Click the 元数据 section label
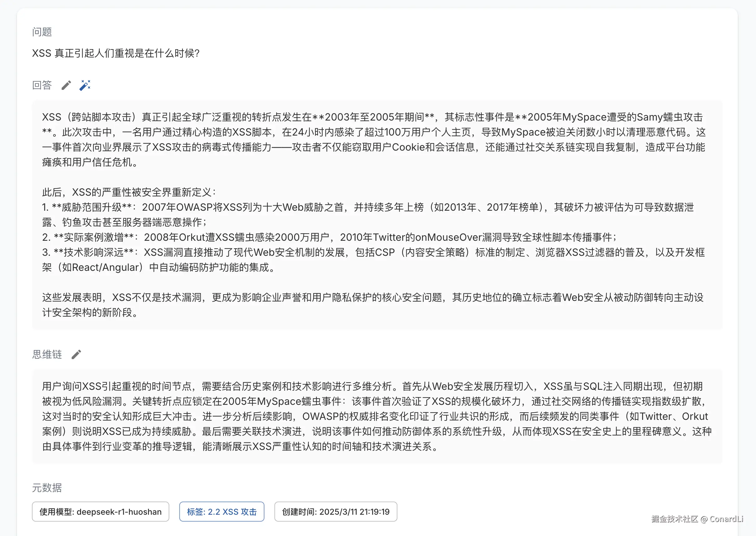 (x=47, y=487)
